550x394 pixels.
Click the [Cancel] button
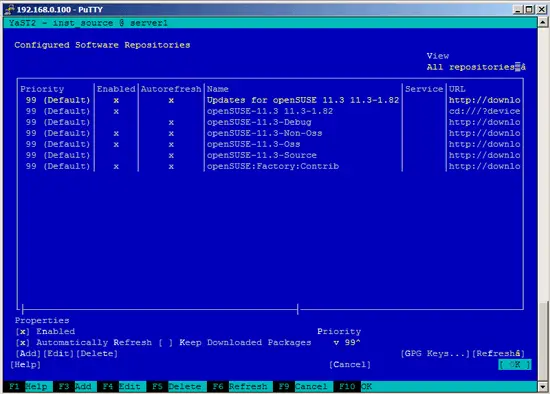tap(350, 365)
